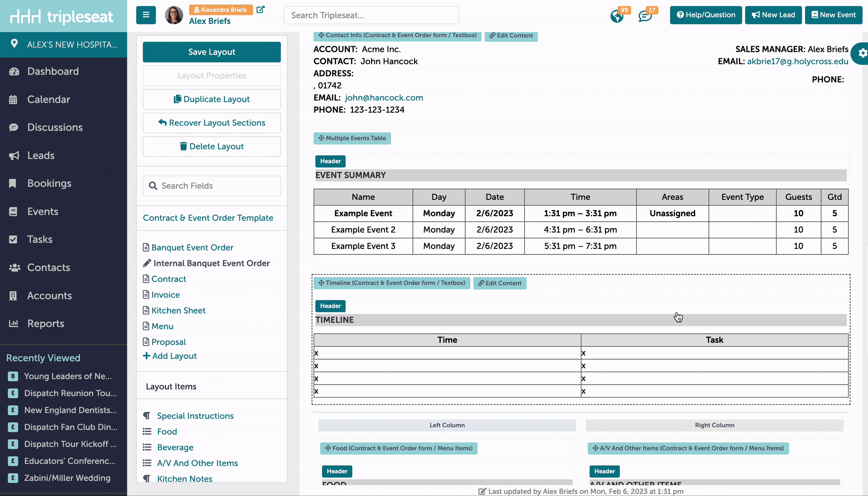Add Special Instructions layout item
Image resolution: width=868 pixels, height=496 pixels.
pyautogui.click(x=195, y=416)
